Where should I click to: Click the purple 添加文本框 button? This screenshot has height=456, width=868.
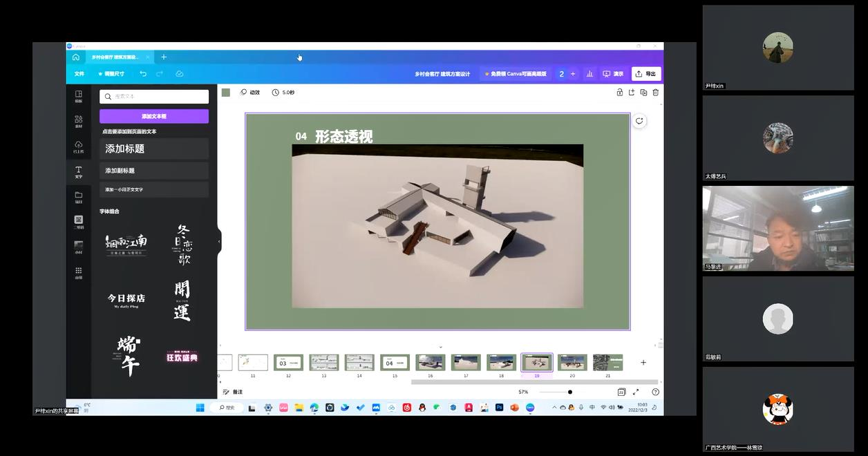click(x=154, y=116)
